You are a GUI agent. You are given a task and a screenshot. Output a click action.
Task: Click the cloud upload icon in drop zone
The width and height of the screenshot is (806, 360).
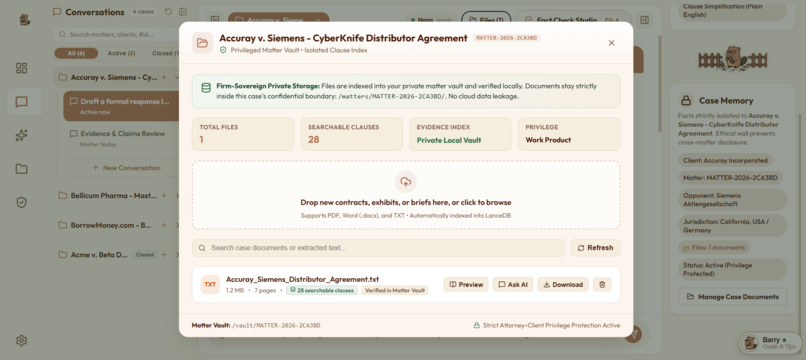406,182
